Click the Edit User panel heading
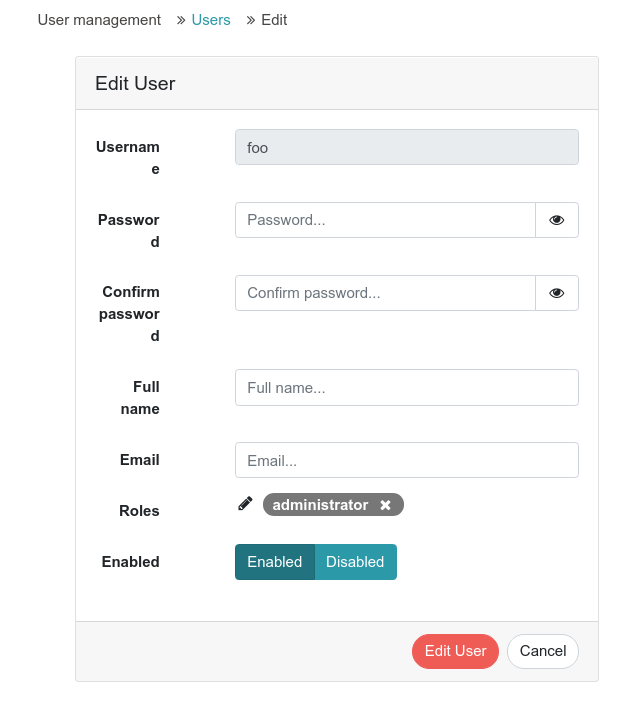637x719 pixels. point(135,83)
